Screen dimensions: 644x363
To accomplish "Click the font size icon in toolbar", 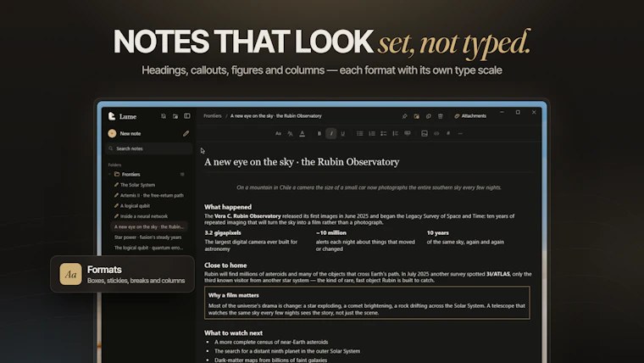I will click(x=290, y=133).
